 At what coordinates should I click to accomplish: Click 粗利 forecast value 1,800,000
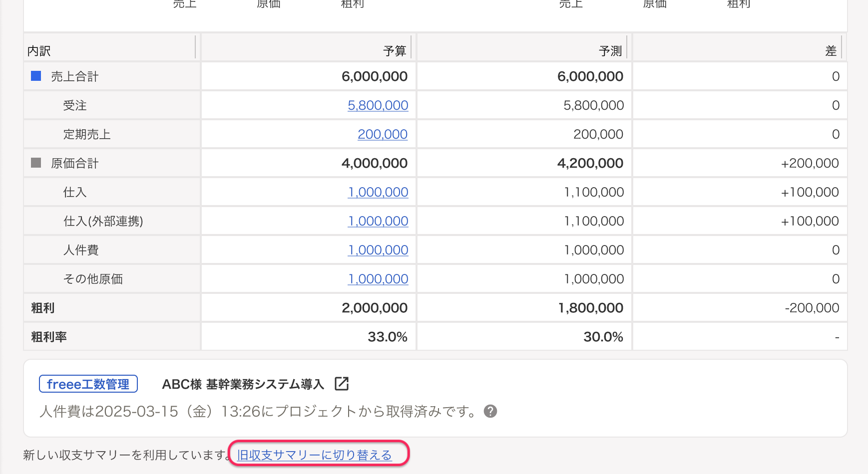[x=591, y=308]
